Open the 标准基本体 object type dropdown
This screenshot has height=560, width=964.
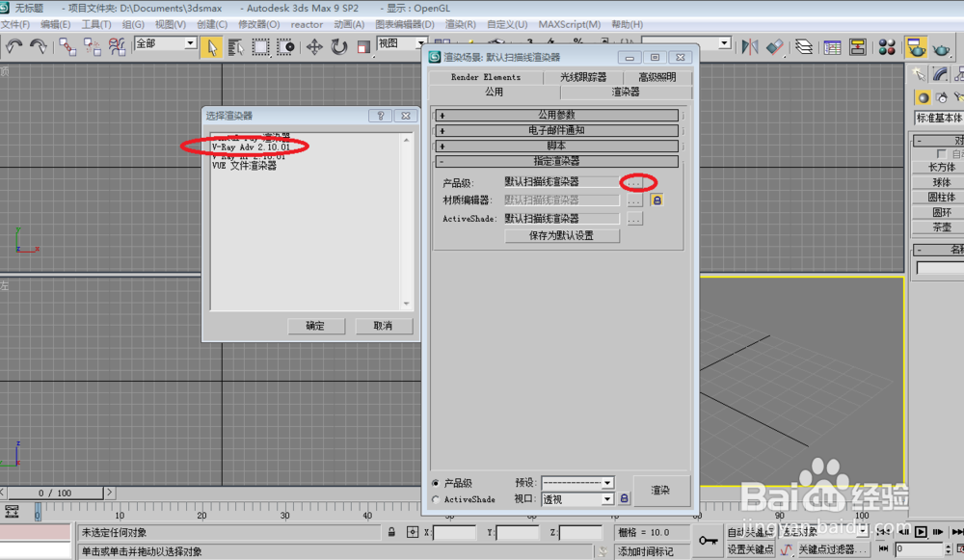point(939,118)
